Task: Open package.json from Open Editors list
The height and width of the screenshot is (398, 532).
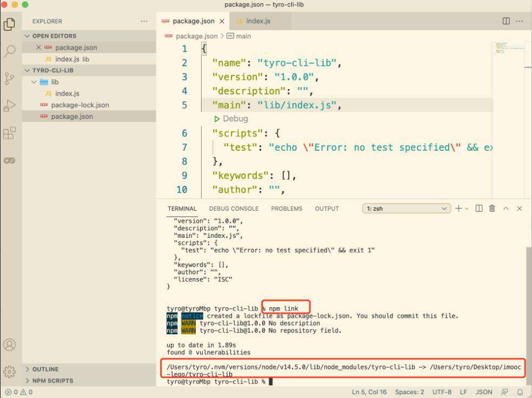Action: click(x=89, y=48)
